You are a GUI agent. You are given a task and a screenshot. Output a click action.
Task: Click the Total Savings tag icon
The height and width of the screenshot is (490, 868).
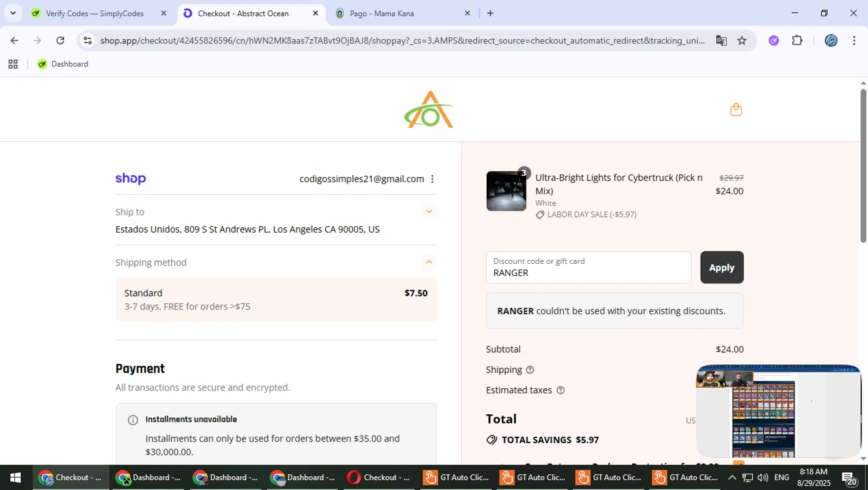(x=492, y=440)
